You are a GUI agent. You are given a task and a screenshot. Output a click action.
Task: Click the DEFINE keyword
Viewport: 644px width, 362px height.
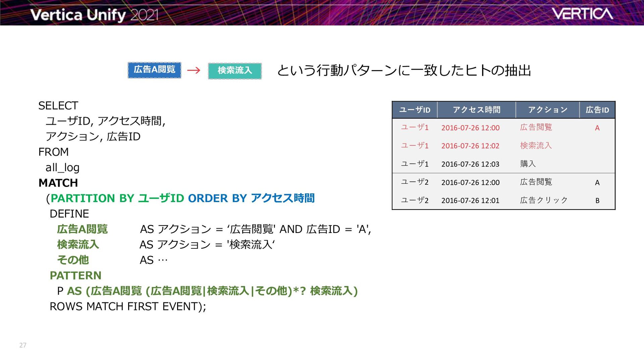pos(69,214)
